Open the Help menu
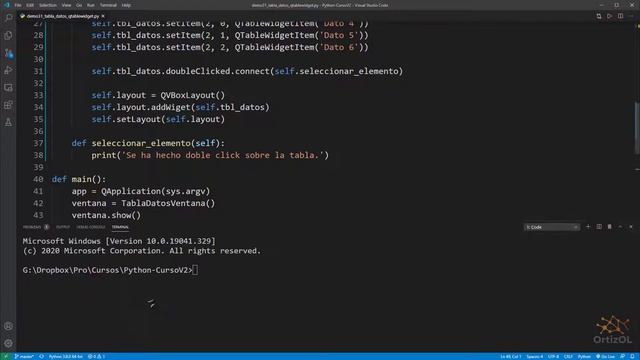The image size is (640, 360). pos(127,5)
